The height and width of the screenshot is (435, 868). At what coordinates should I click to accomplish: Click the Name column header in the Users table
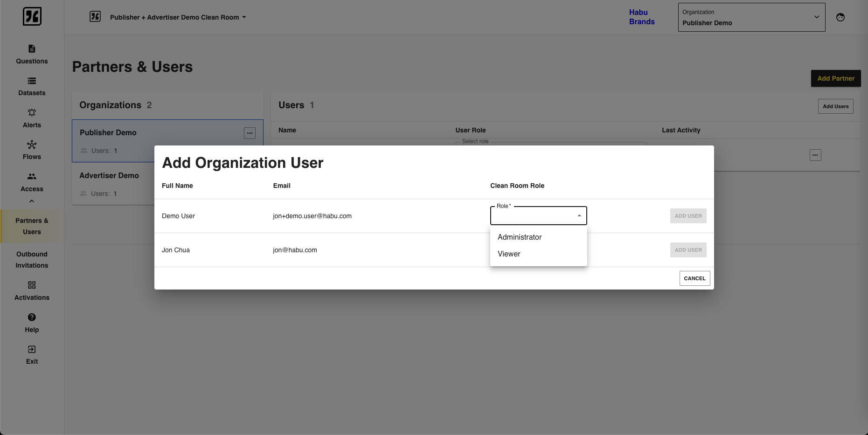287,130
